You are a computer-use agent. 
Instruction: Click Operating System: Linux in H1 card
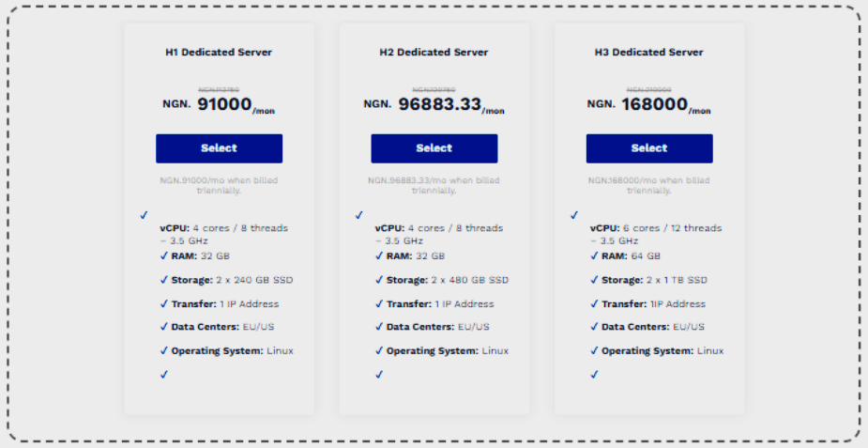point(233,351)
